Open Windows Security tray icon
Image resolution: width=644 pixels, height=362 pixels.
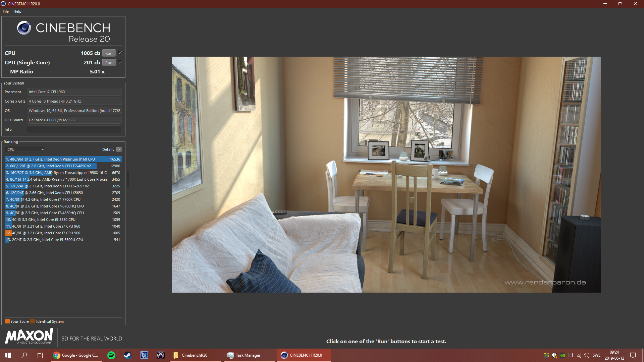[x=554, y=355]
